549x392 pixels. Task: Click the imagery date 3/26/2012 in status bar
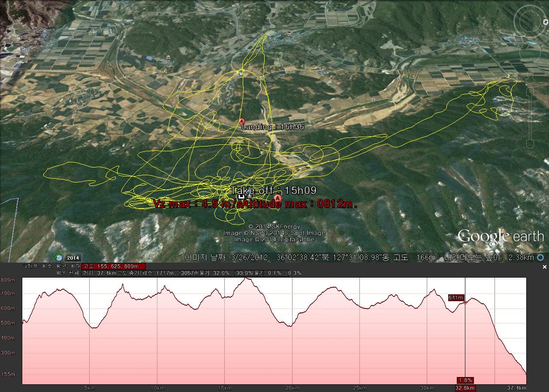(x=249, y=257)
